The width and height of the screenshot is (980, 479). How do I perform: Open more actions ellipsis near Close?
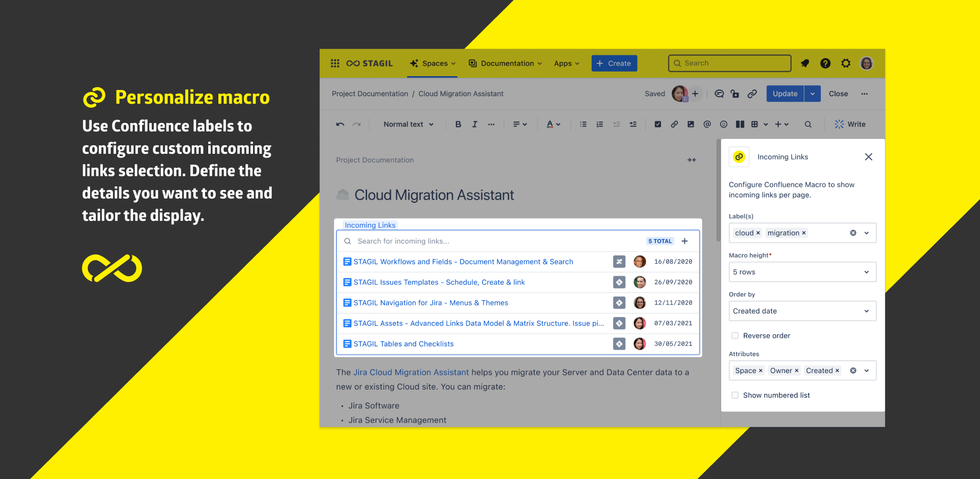pyautogui.click(x=864, y=94)
